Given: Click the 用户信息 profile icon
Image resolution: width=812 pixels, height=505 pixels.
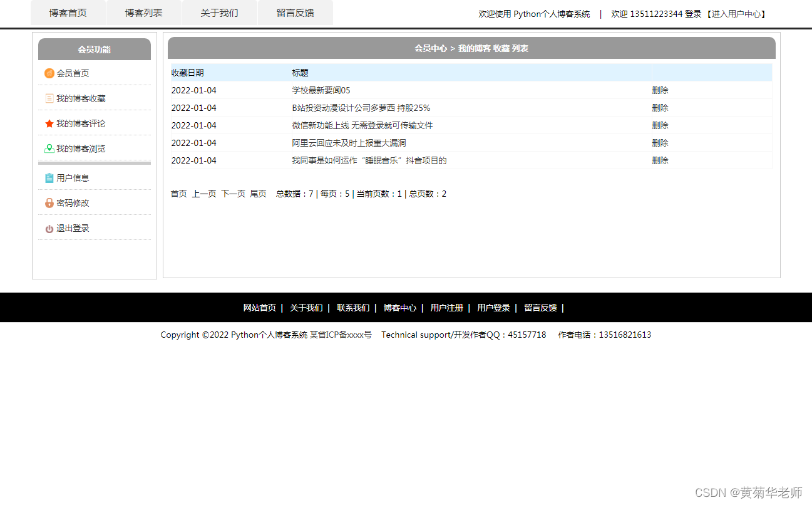Looking at the screenshot, I should [49, 178].
